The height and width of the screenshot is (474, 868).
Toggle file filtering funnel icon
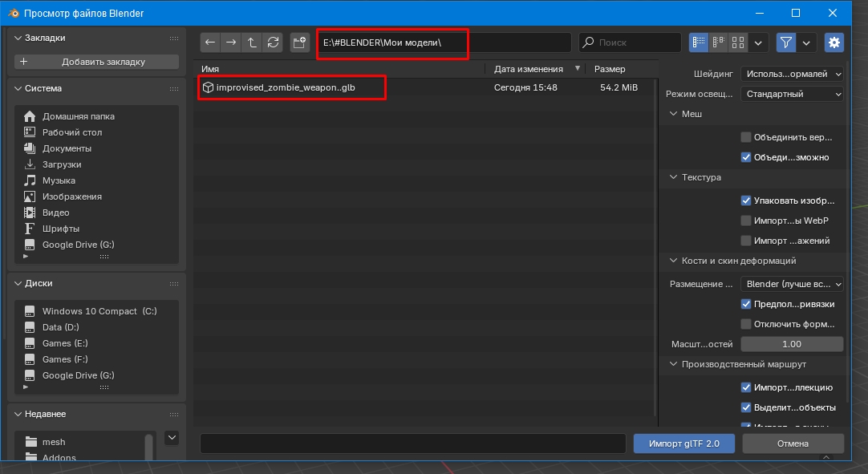pyautogui.click(x=785, y=42)
